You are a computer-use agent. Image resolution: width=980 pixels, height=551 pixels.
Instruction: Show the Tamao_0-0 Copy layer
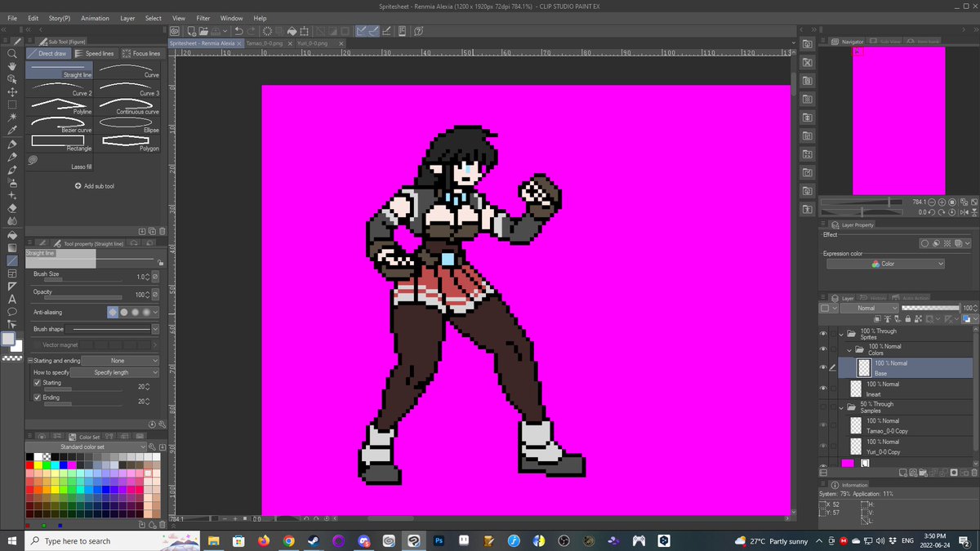click(823, 425)
